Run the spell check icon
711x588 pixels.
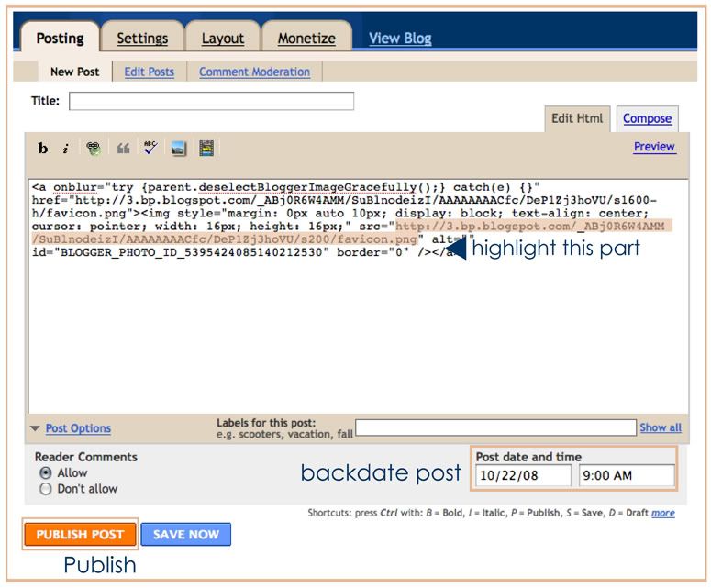pos(150,148)
